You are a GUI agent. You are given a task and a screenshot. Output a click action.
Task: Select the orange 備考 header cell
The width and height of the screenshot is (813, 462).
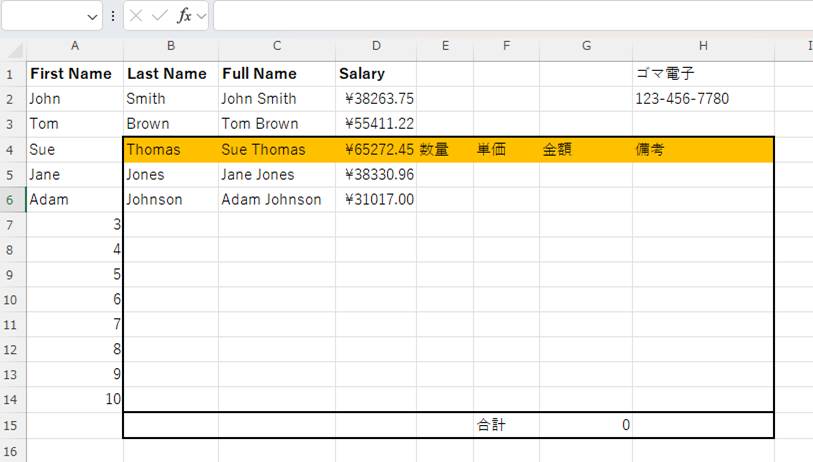tap(703, 150)
